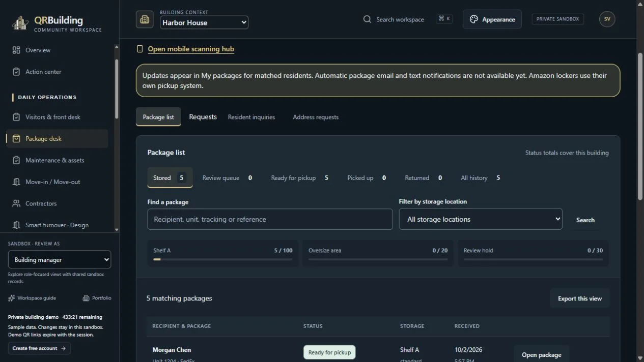Open Maintenance & assets section
The image size is (644, 362).
[57, 160]
